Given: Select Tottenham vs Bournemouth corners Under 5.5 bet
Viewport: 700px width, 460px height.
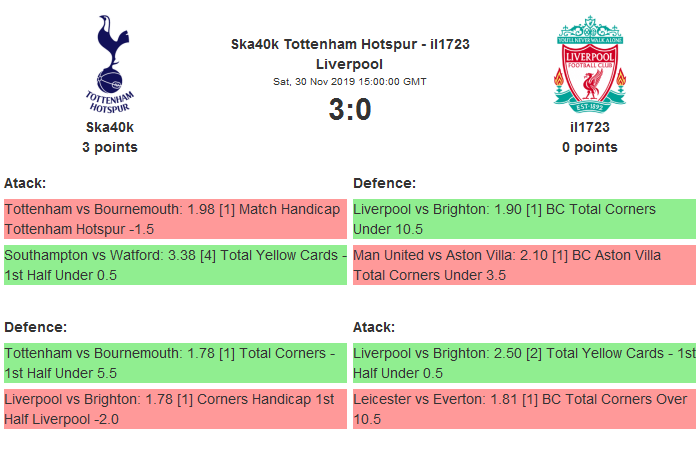Looking at the screenshot, I should [175, 363].
